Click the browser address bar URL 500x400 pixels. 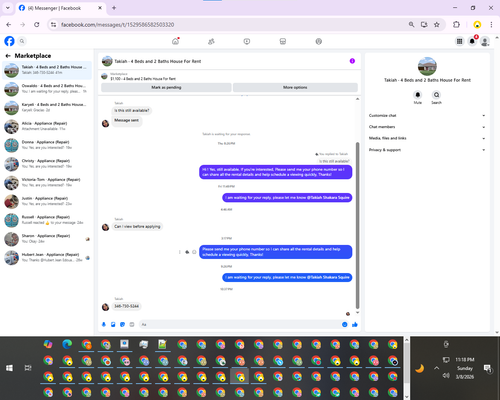click(117, 25)
